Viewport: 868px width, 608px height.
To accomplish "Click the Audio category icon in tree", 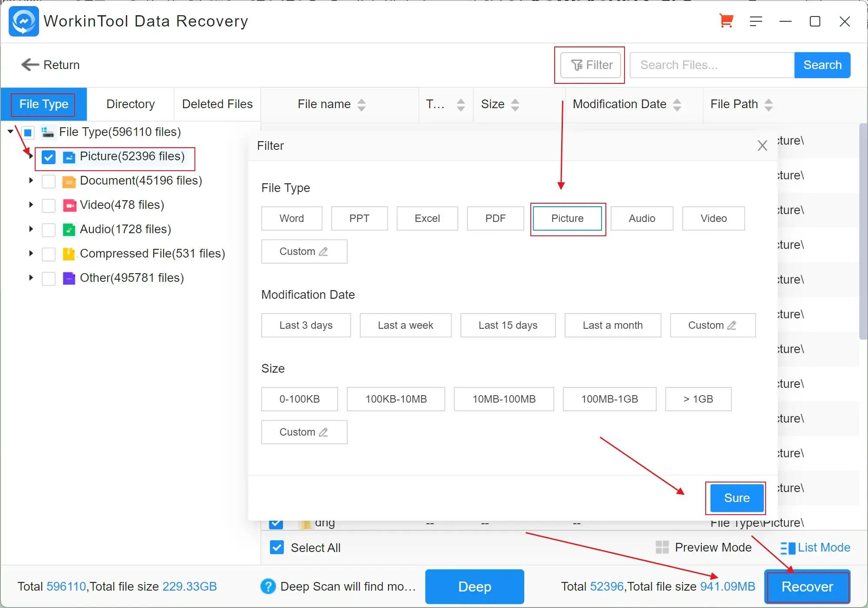I will [69, 230].
